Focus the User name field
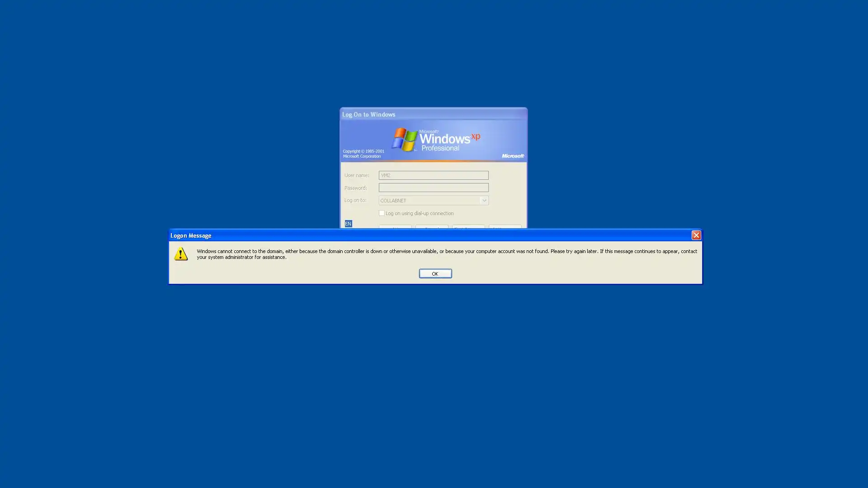 tap(433, 175)
